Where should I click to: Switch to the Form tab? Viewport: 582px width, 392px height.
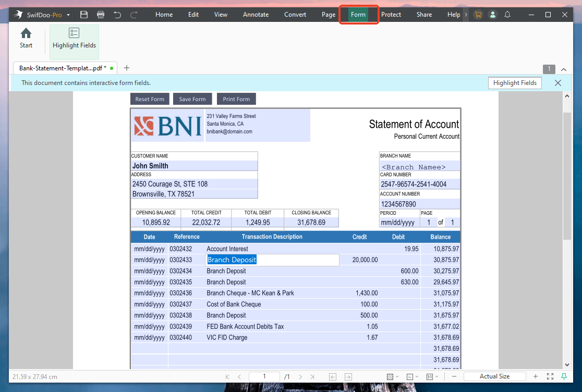pos(358,15)
